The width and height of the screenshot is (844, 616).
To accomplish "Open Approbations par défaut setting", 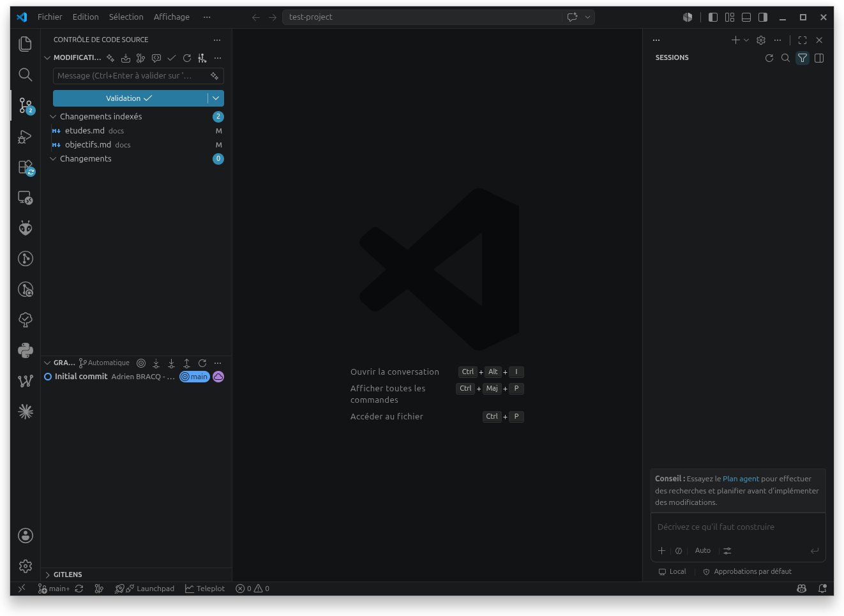I will pyautogui.click(x=747, y=572).
